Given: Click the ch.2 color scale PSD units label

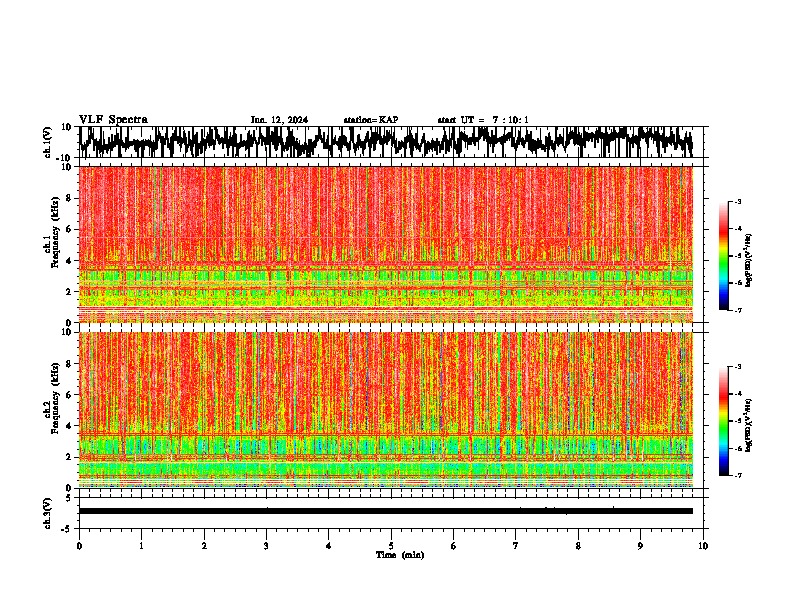Looking at the screenshot, I should coord(749,425).
